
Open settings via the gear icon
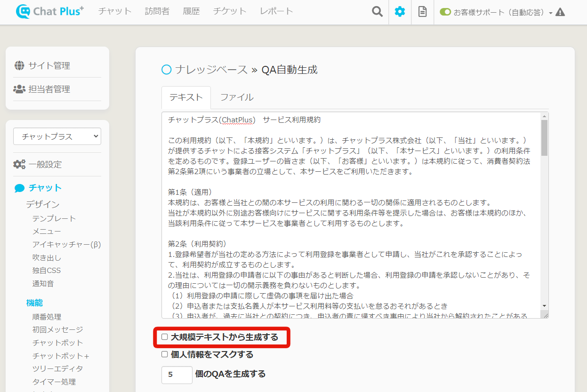pos(400,12)
